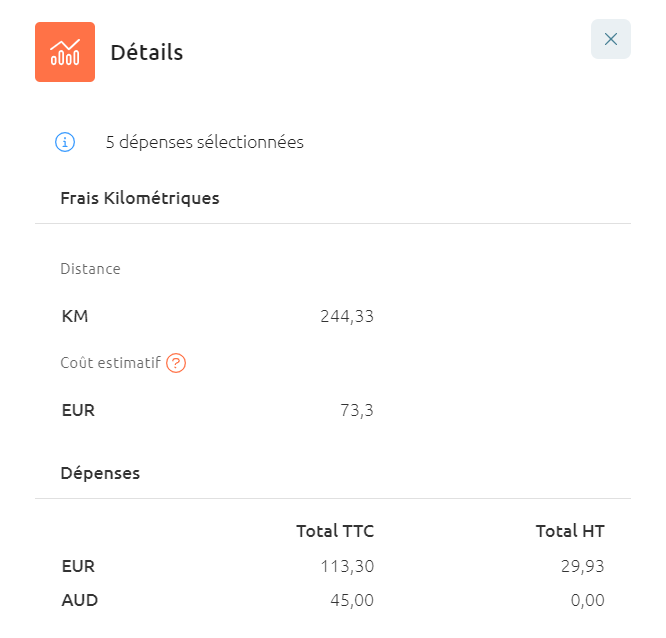This screenshot has height=638, width=666.
Task: Click the blue information icon
Action: click(x=65, y=142)
